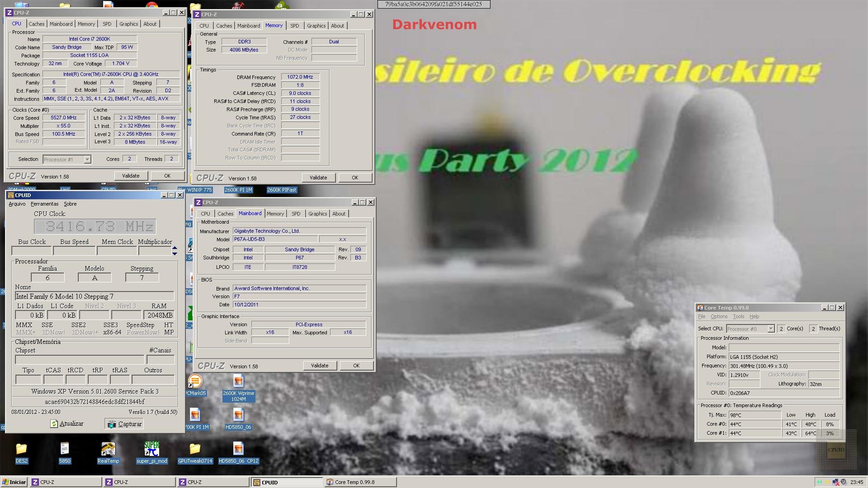Open Core Temp File menu

pos(702,316)
